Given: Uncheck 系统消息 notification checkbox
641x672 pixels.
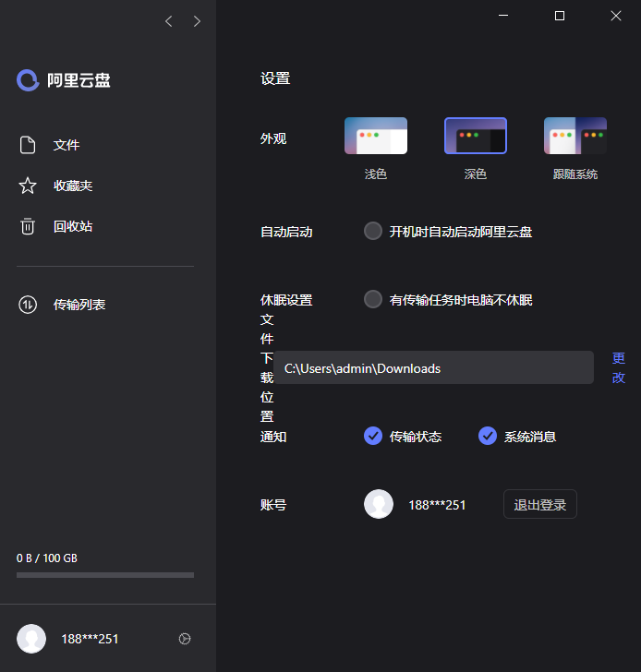Looking at the screenshot, I should point(488,436).
